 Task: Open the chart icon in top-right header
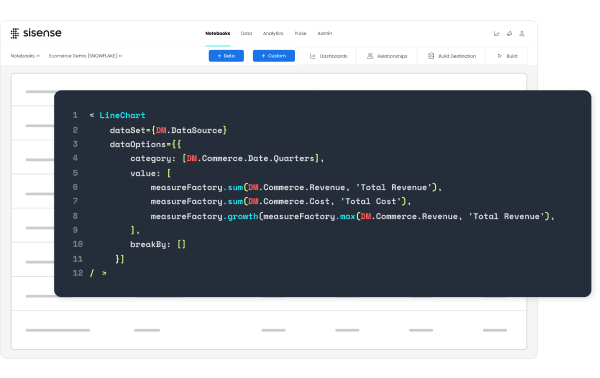(x=496, y=34)
